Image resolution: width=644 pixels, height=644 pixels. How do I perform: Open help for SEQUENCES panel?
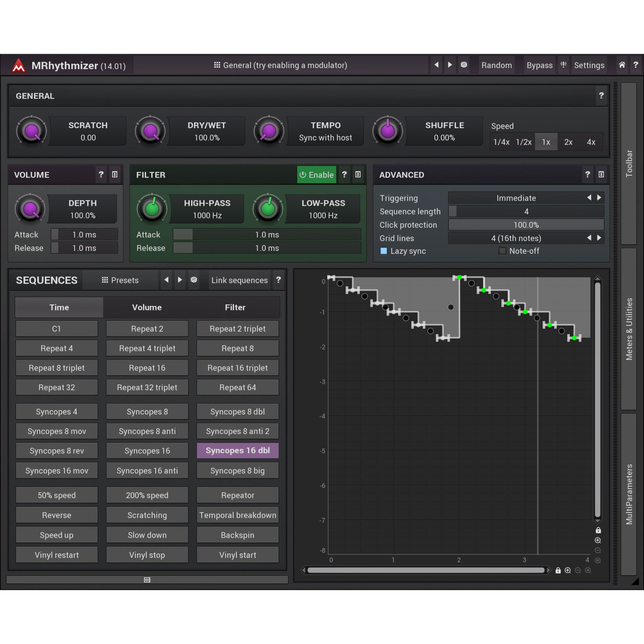point(278,280)
